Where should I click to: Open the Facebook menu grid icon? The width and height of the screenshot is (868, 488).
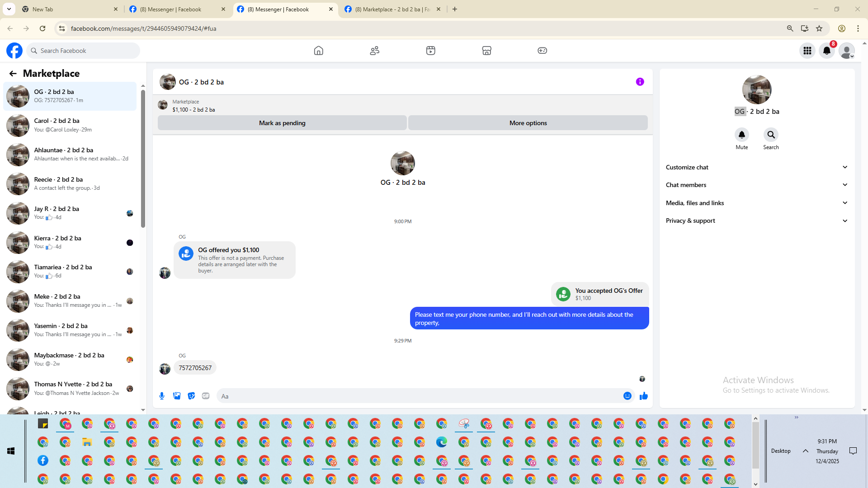(x=807, y=51)
